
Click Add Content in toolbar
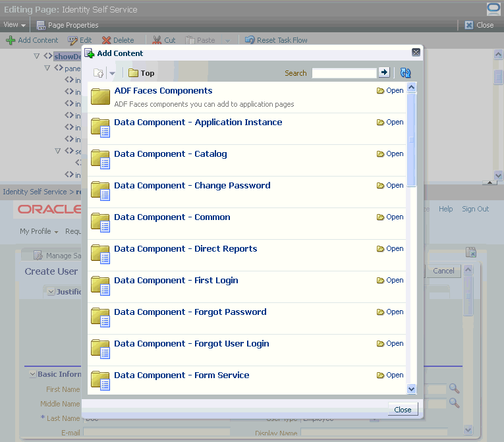32,40
